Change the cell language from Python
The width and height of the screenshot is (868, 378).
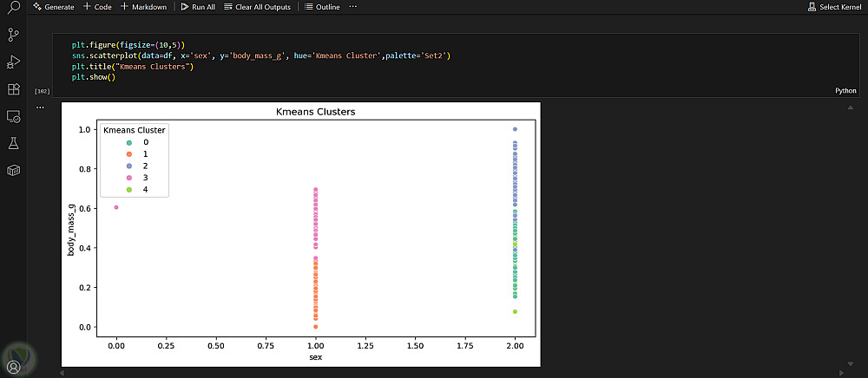coord(845,90)
